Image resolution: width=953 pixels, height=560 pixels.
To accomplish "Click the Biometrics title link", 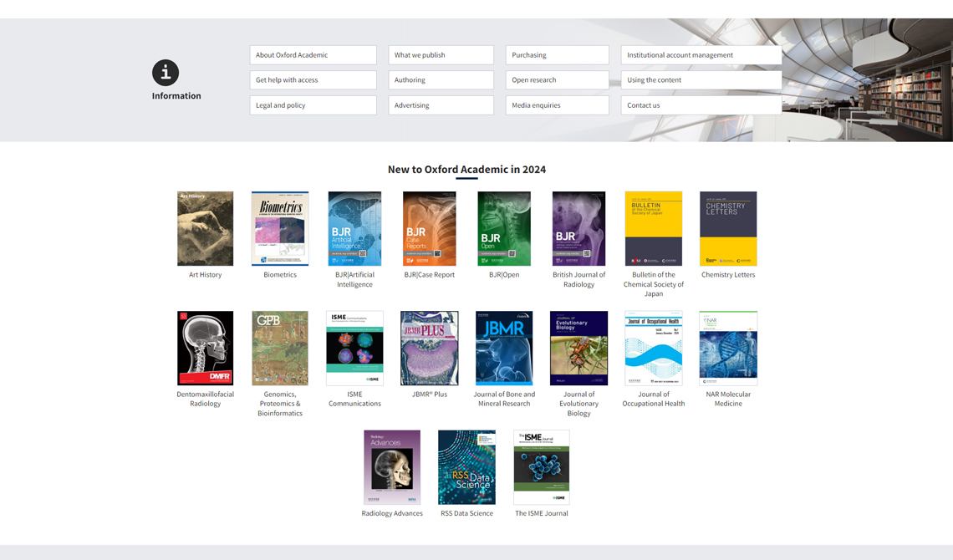I will 280,274.
